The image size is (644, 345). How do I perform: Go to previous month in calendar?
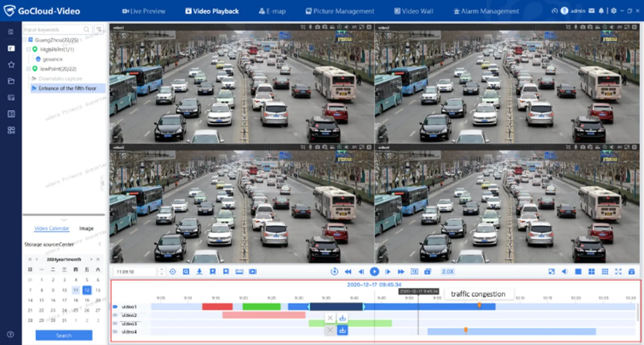click(x=37, y=259)
